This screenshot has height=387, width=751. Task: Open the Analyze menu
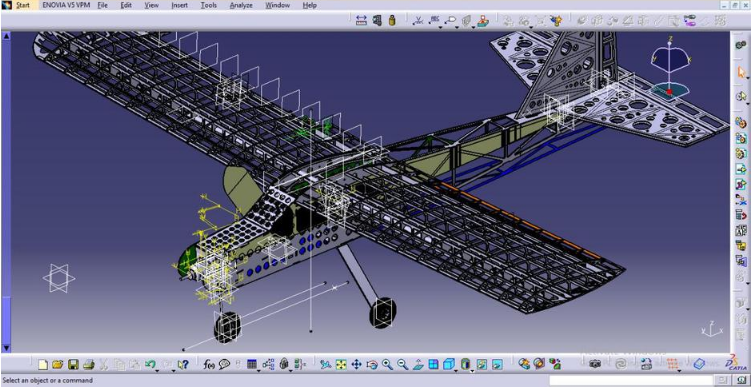click(241, 5)
